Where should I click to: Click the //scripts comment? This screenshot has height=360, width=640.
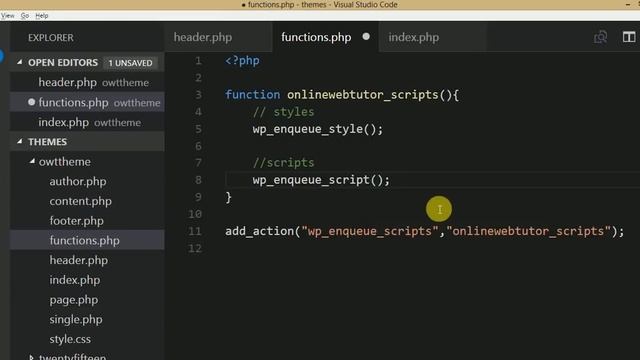pos(283,162)
